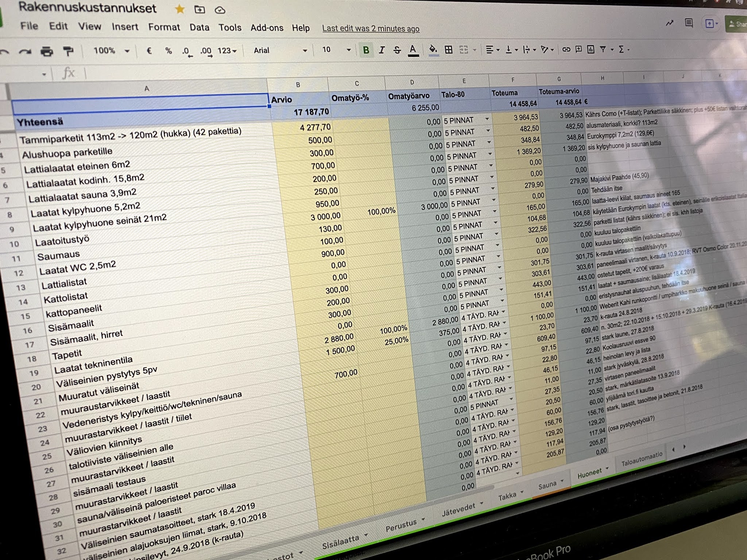The image size is (747, 560).
Task: Open the zoom 100% dropdown
Action: coord(111,51)
